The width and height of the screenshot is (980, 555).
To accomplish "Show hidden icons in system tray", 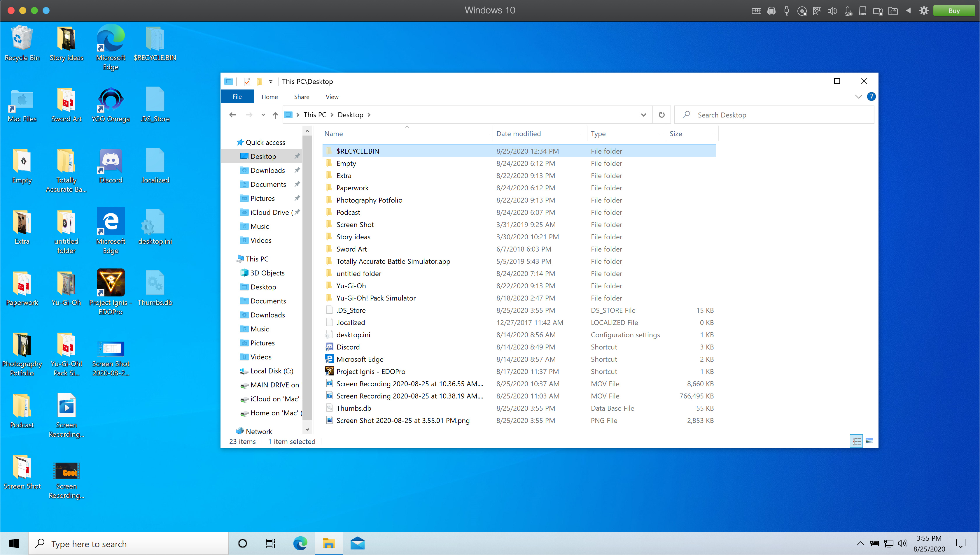I will point(860,543).
